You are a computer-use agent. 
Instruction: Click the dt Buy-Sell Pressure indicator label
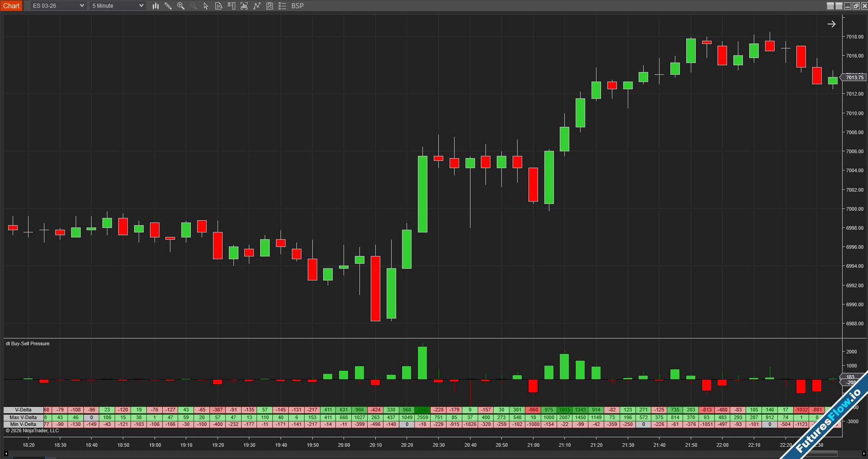click(x=28, y=344)
